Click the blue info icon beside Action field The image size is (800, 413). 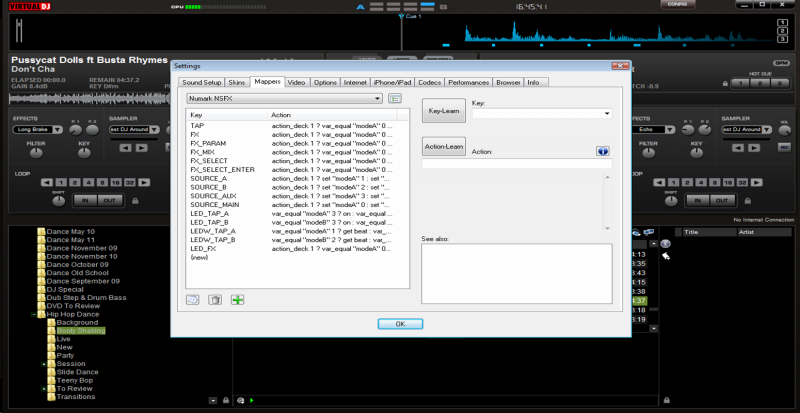coord(603,151)
